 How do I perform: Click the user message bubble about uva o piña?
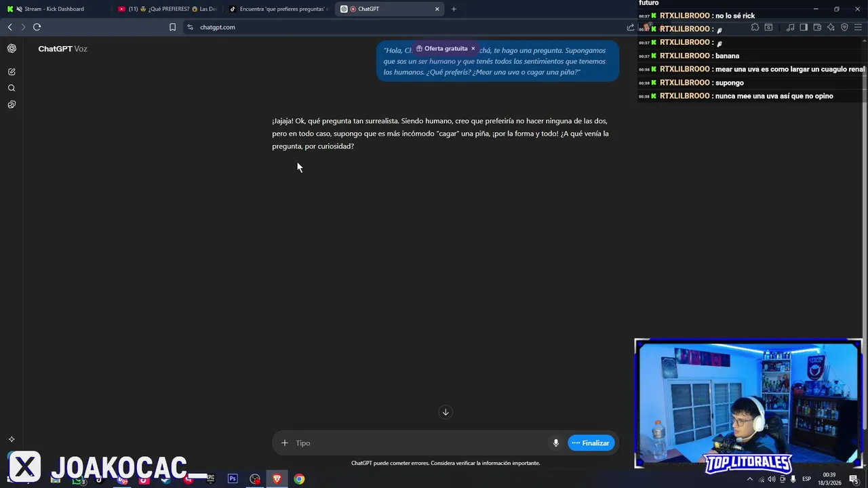[x=498, y=61]
